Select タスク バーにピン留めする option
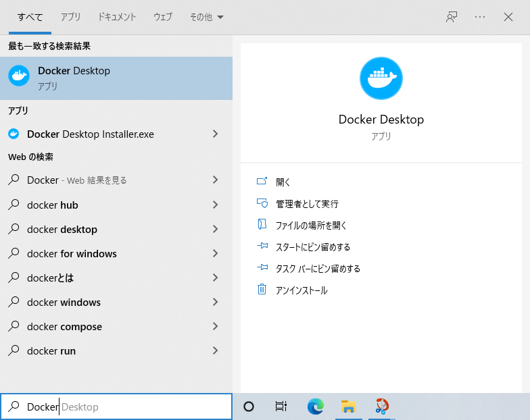 coord(317,269)
